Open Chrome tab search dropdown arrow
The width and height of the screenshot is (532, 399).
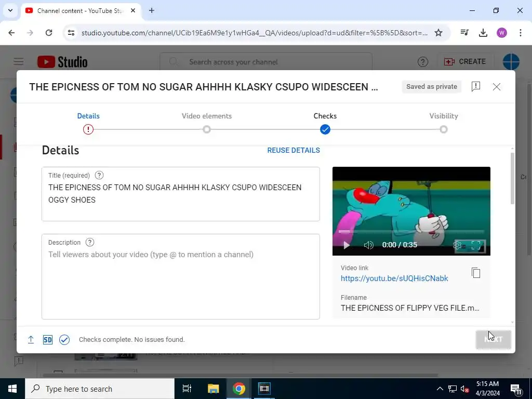pos(10,10)
